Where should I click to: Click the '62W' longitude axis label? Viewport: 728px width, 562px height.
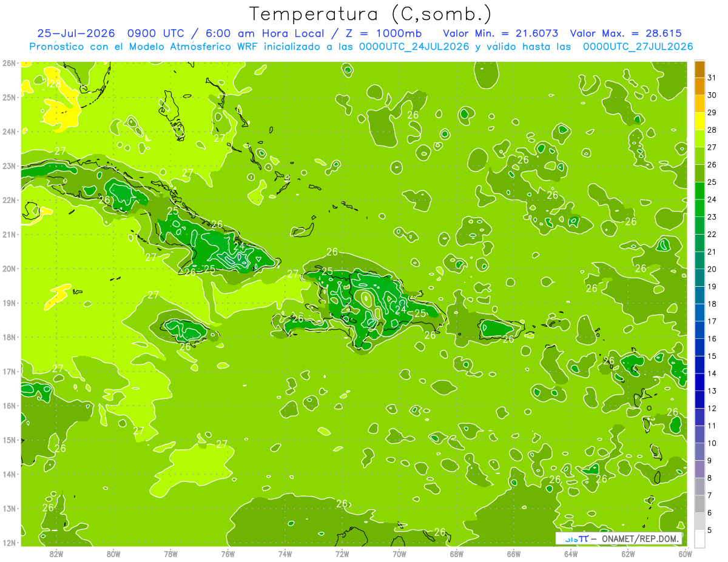[629, 553]
